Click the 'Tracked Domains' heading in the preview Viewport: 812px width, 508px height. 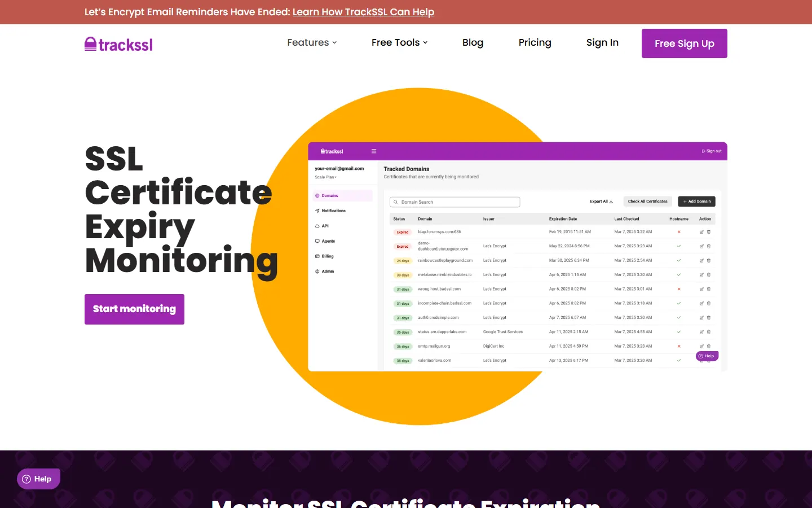pos(407,169)
